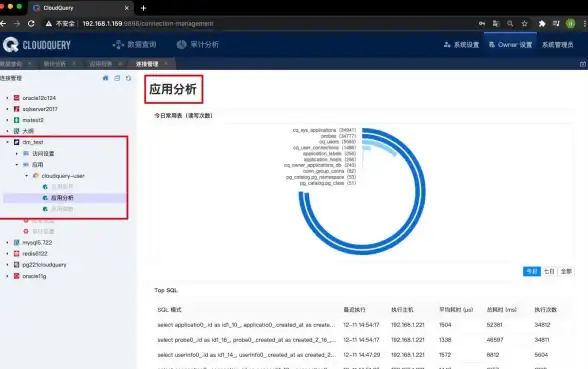588x369 pixels.
Task: Select the 今日 time range
Action: pyautogui.click(x=532, y=271)
